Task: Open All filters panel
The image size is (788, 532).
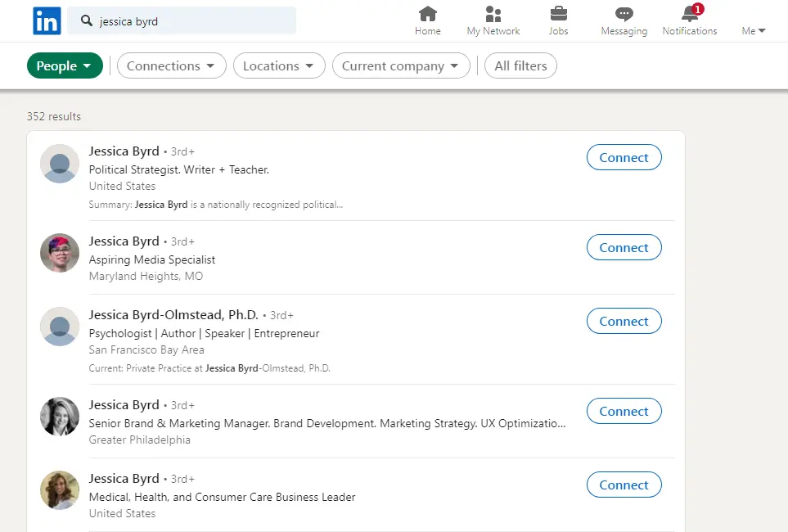Action: (x=520, y=65)
